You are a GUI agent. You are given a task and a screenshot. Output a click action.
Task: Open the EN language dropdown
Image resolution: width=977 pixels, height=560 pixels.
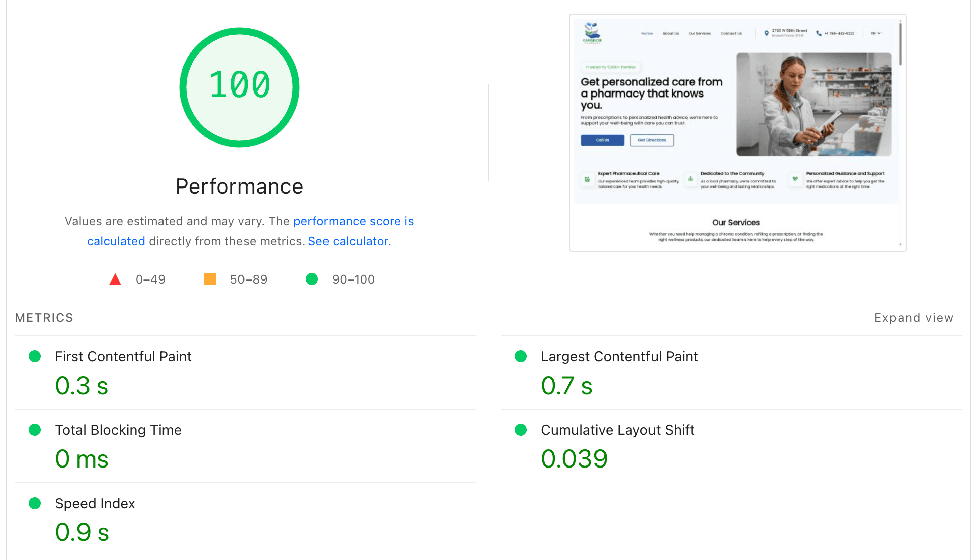pyautogui.click(x=875, y=33)
